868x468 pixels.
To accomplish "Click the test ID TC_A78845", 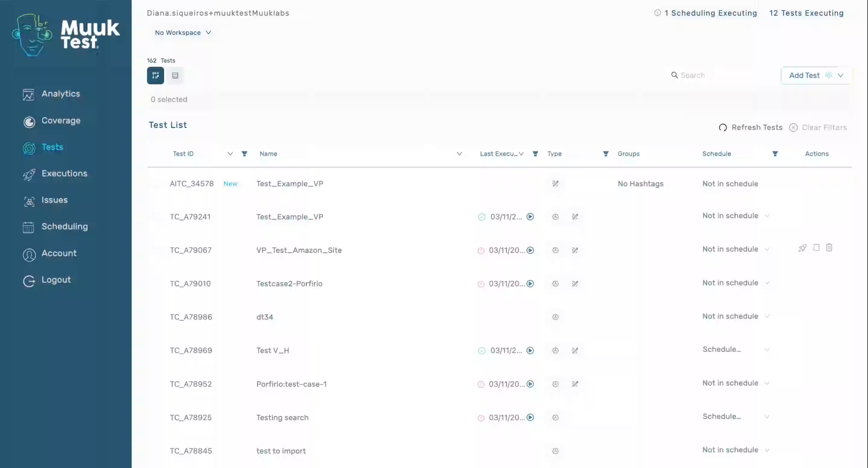I will (191, 451).
